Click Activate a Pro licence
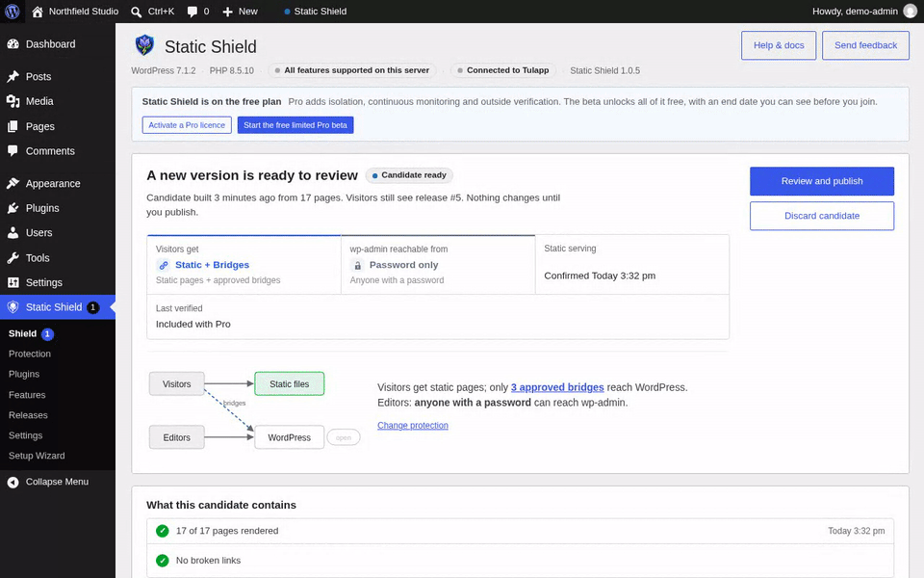Image resolution: width=924 pixels, height=578 pixels. tap(187, 125)
